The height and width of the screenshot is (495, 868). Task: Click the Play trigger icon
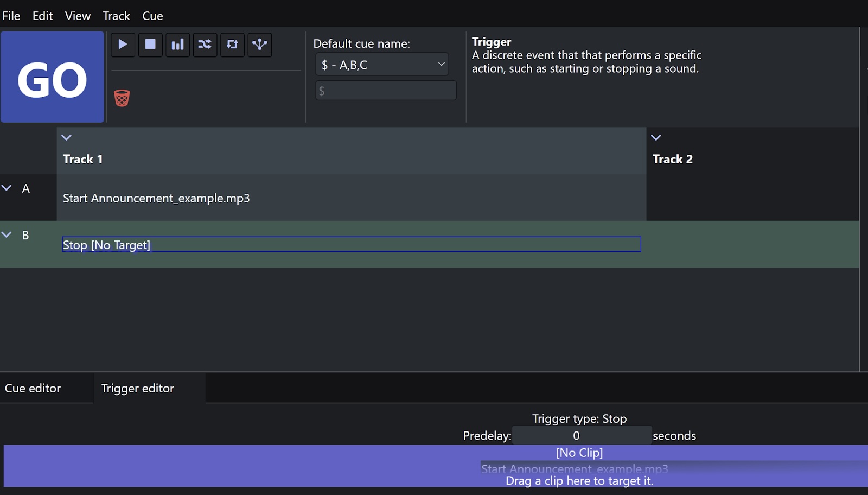[x=123, y=45]
